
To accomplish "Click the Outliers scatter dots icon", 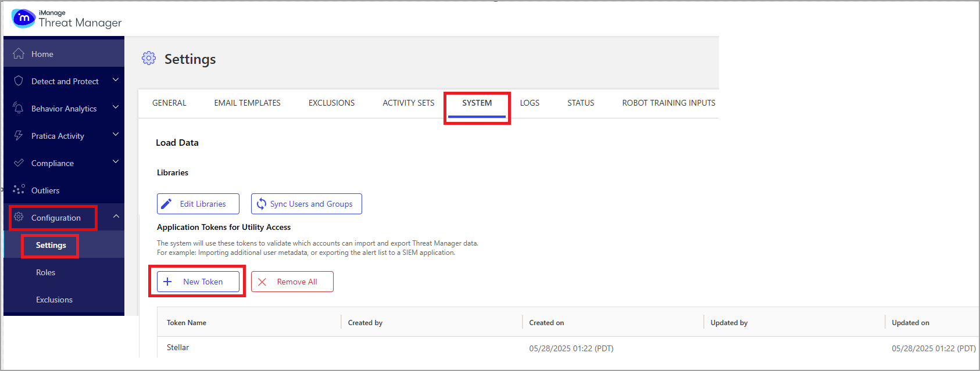I will (19, 190).
